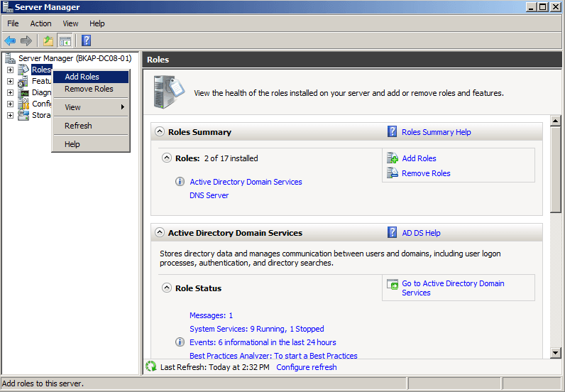Click the Up one level folder icon
Screen dimensions: 565x392
[x=48, y=40]
